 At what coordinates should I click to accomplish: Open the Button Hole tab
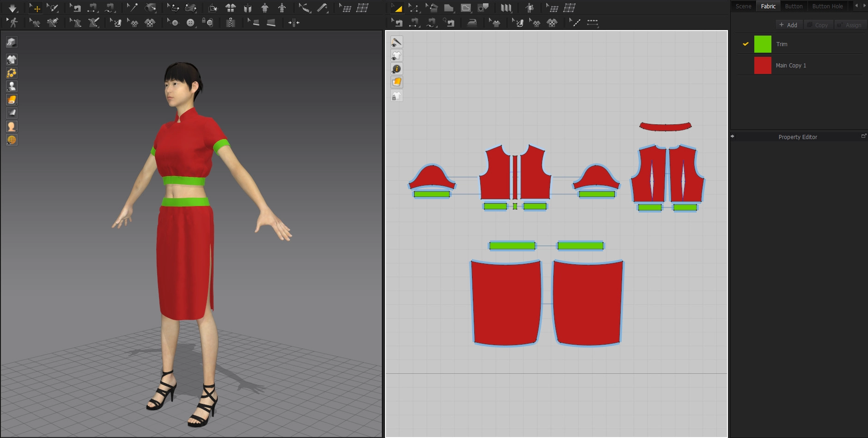pos(827,6)
